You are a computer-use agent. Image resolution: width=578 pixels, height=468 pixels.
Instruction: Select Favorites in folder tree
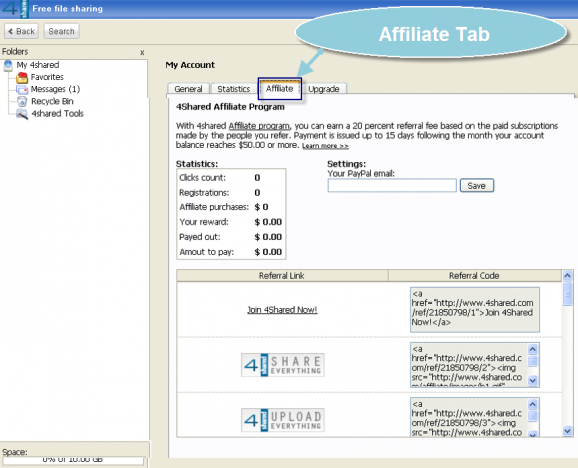click(47, 77)
